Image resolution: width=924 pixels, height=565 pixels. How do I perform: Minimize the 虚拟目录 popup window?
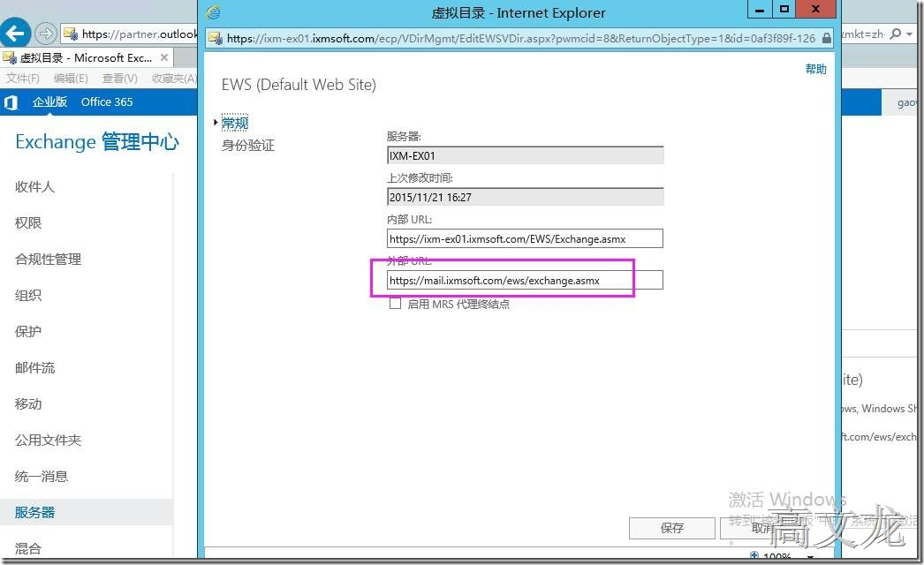pyautogui.click(x=760, y=10)
